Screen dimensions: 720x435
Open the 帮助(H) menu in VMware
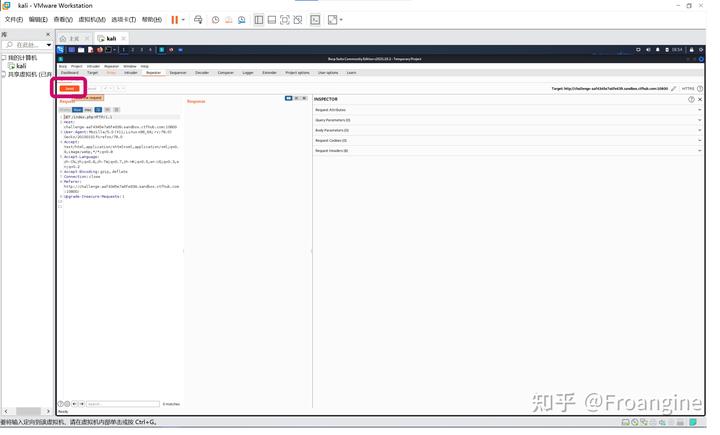pos(152,19)
